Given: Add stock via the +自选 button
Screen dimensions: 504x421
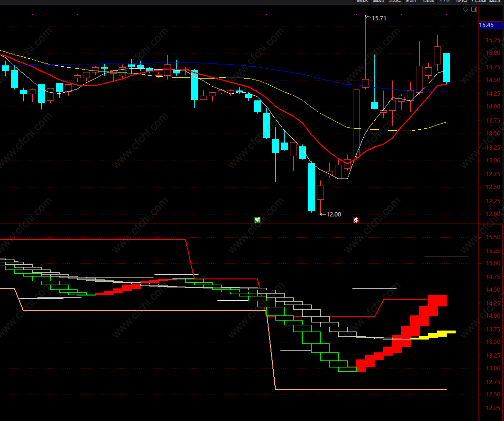Looking at the screenshot, I should click(x=479, y=1).
